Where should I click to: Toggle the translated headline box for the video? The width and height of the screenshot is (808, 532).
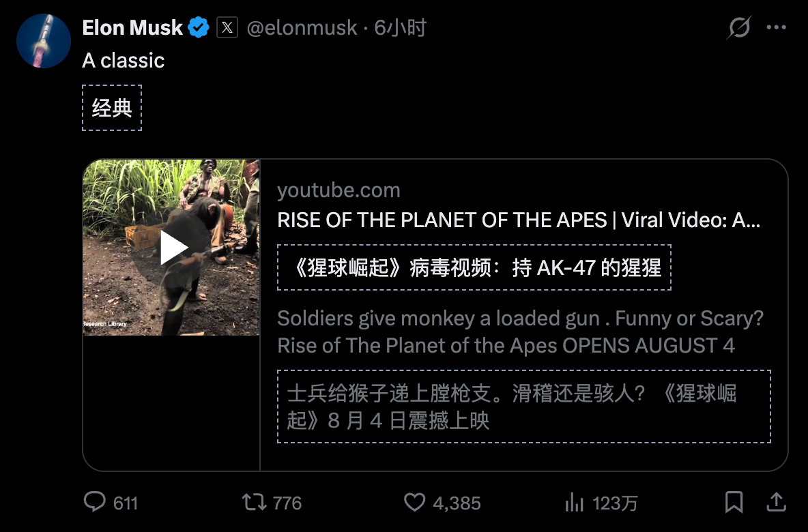(x=474, y=267)
